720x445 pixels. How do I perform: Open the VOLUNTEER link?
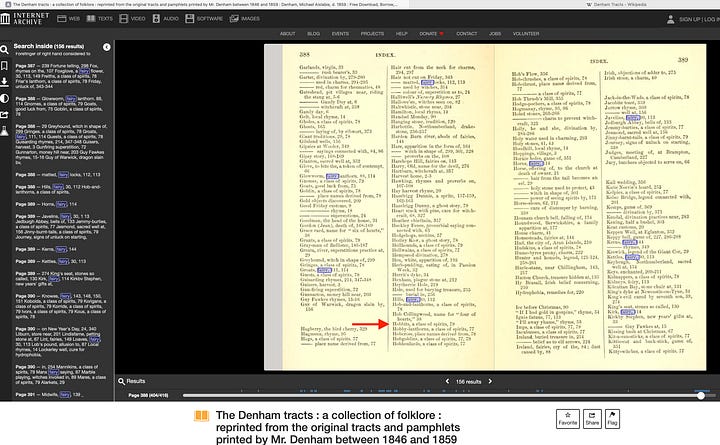click(526, 34)
